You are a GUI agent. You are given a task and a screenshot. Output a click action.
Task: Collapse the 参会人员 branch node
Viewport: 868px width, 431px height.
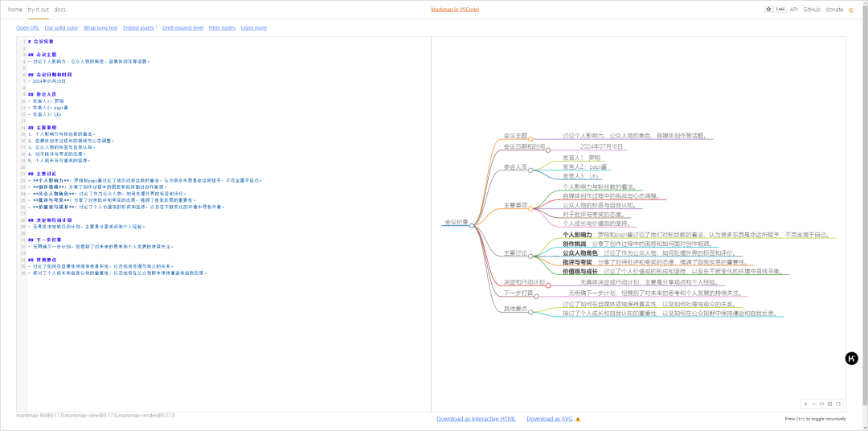pos(530,170)
